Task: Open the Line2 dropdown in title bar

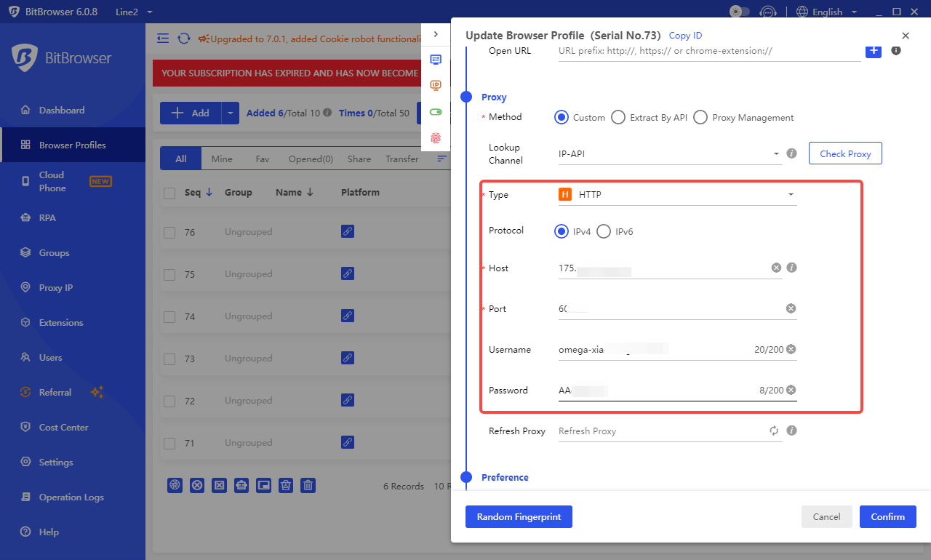Action: 134,12
